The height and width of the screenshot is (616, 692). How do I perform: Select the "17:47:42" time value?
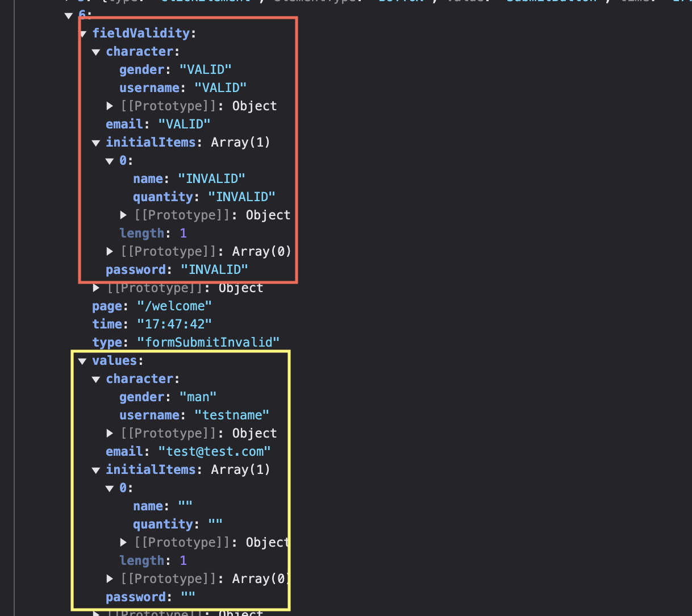(x=174, y=324)
